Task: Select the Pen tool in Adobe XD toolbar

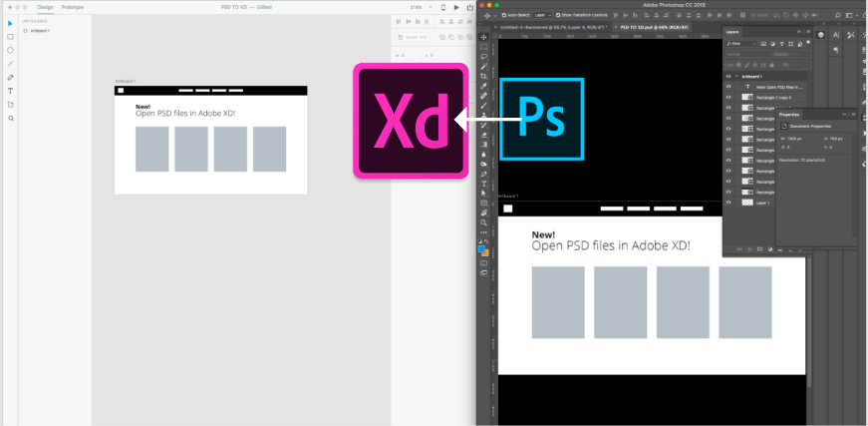Action: pyautogui.click(x=10, y=77)
